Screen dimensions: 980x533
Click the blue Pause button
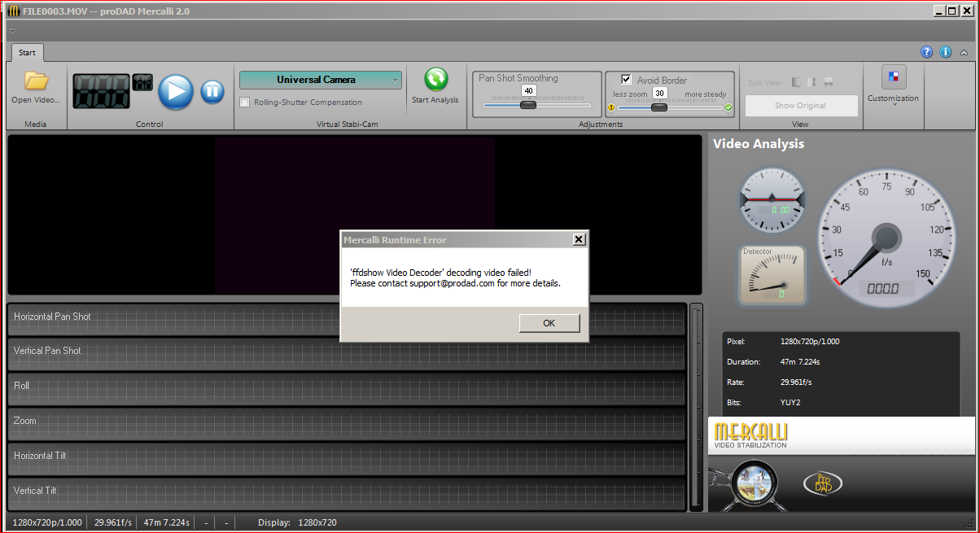(x=212, y=91)
